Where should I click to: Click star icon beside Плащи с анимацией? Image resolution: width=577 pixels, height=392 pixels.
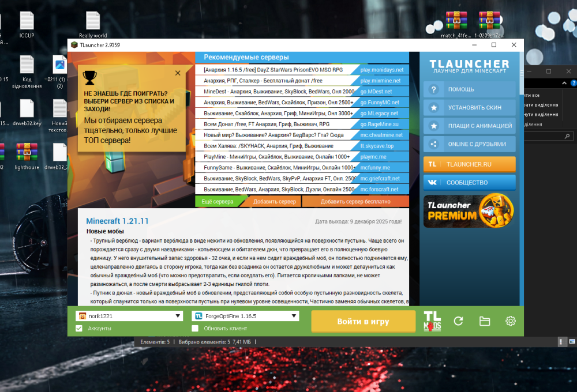pyautogui.click(x=433, y=126)
